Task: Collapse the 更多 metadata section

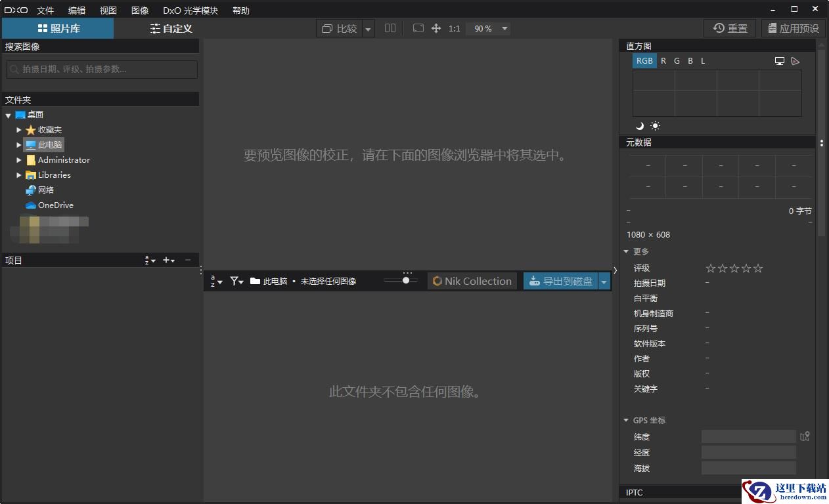Action: (626, 252)
